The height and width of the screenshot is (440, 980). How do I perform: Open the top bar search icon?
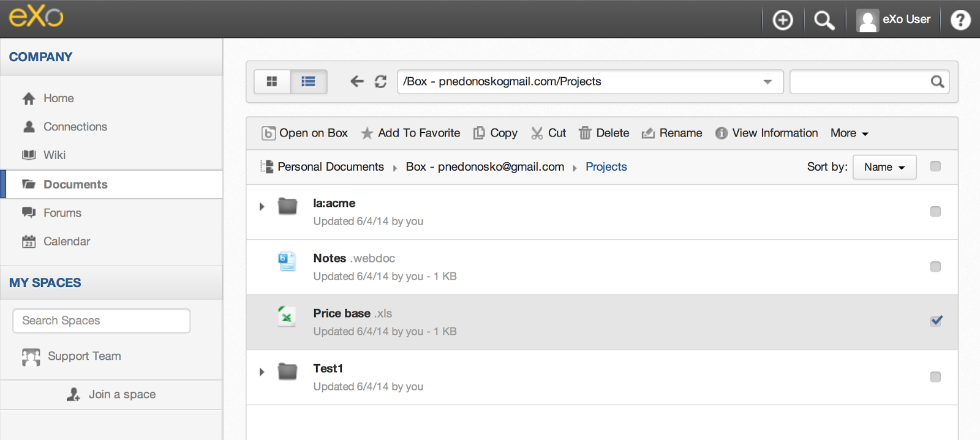824,20
